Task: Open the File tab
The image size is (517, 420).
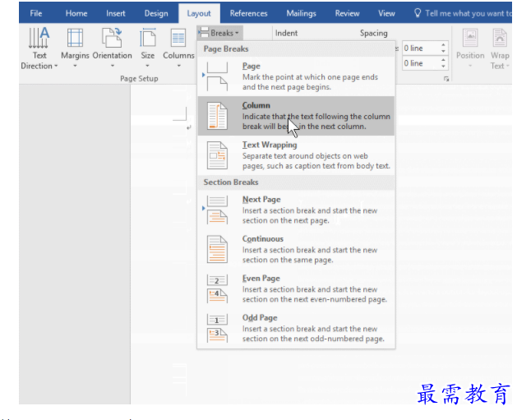Action: 36,13
